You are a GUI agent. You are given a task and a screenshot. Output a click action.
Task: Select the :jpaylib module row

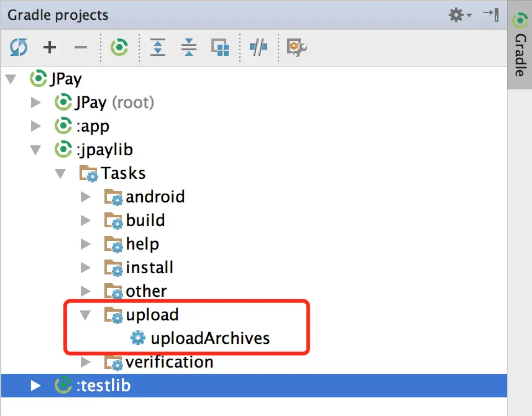[254, 150]
